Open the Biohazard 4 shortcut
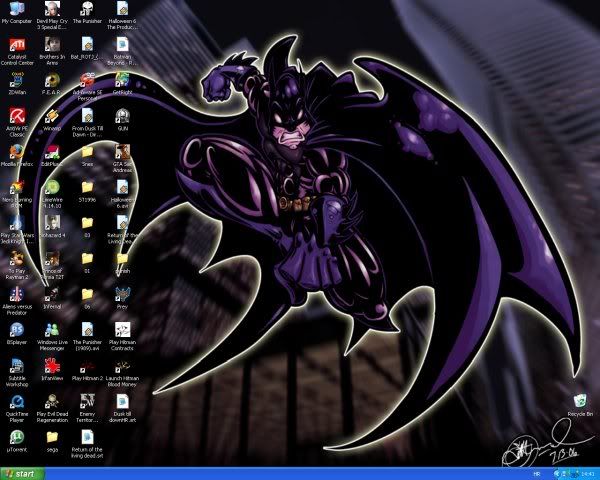This screenshot has width=600, height=480. click(x=52, y=227)
